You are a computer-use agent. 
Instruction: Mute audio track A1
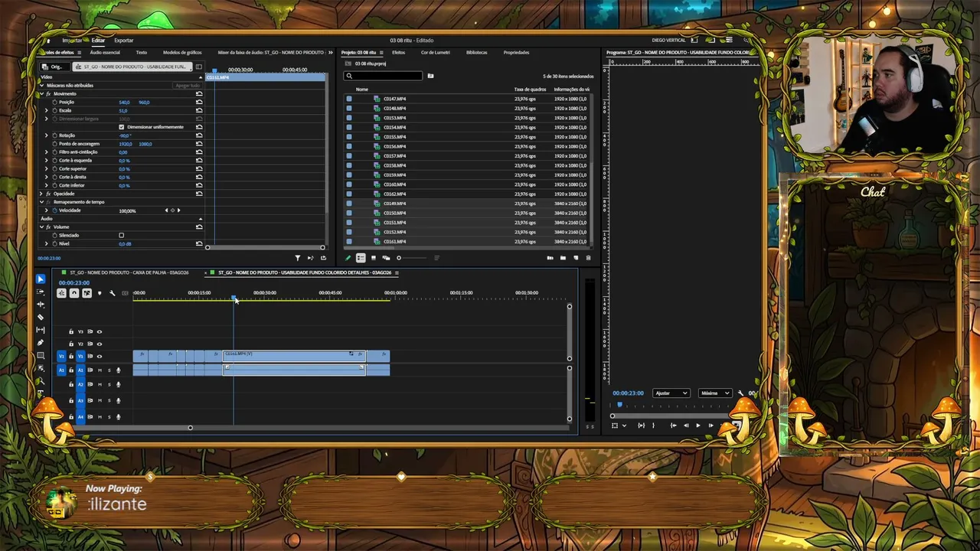click(100, 370)
